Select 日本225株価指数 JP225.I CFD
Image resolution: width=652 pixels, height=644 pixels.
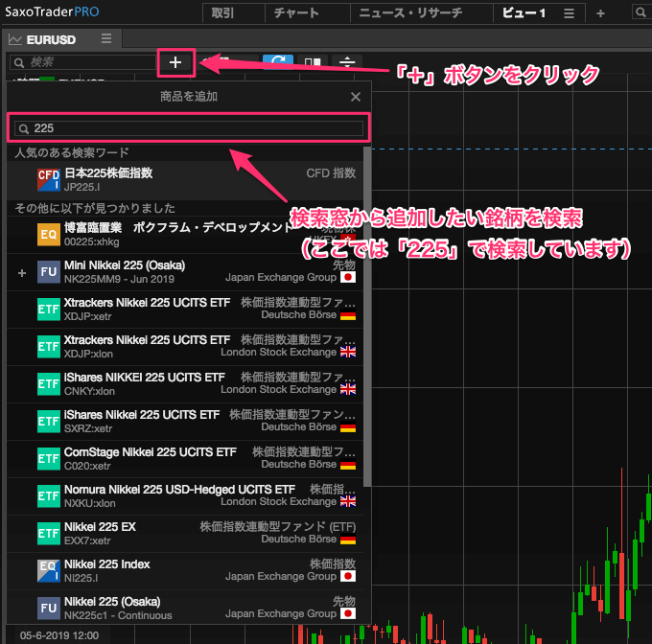tap(185, 180)
